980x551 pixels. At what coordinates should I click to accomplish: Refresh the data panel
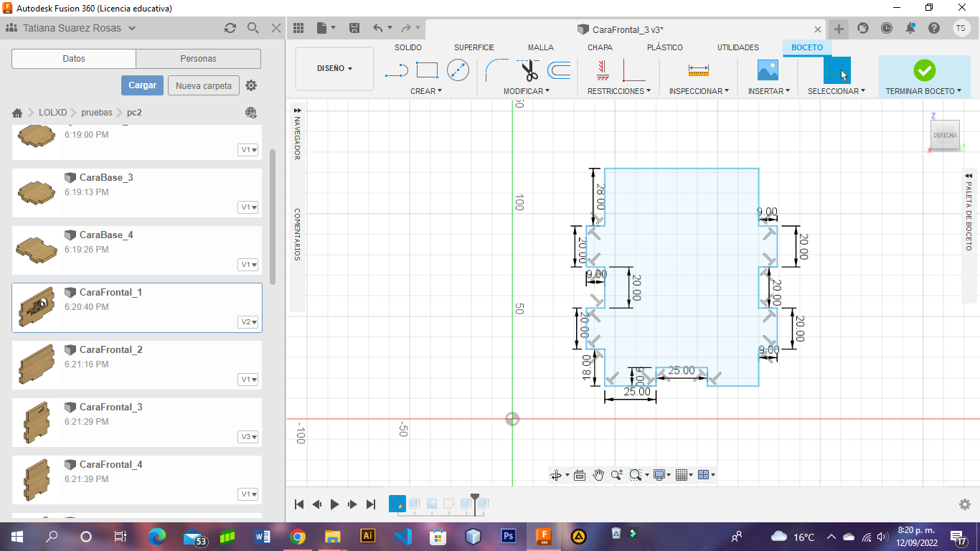(x=230, y=28)
